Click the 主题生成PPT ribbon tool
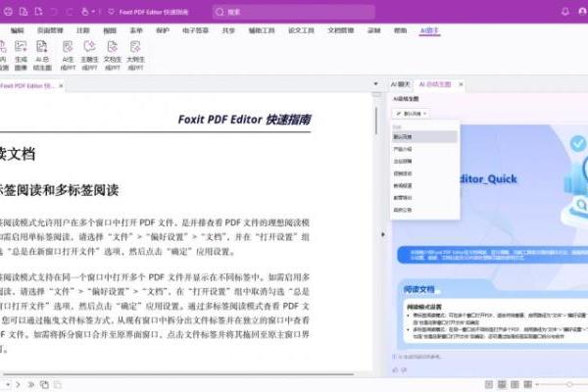The image size is (588, 392). pos(89,56)
